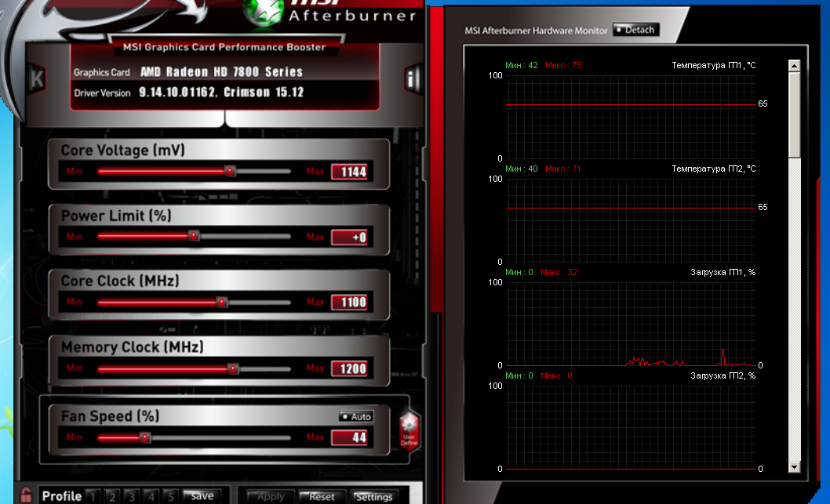Click the profile Save button

pyautogui.click(x=202, y=496)
